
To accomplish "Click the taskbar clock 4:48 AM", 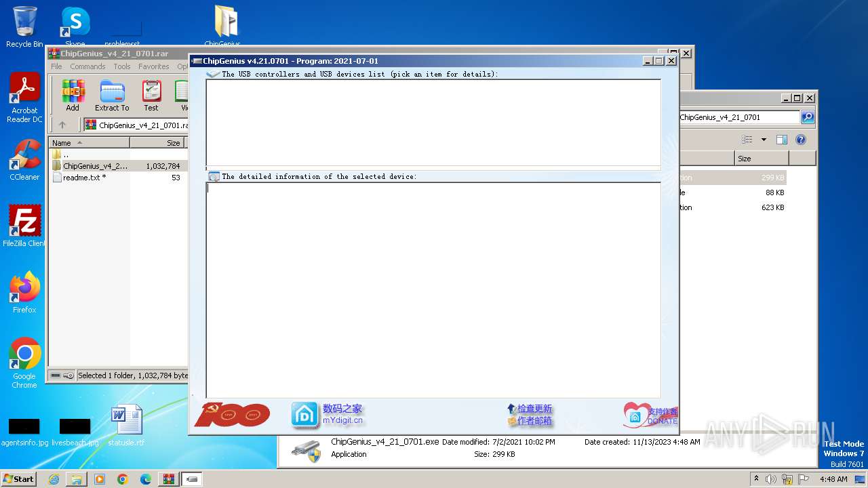I will [833, 479].
